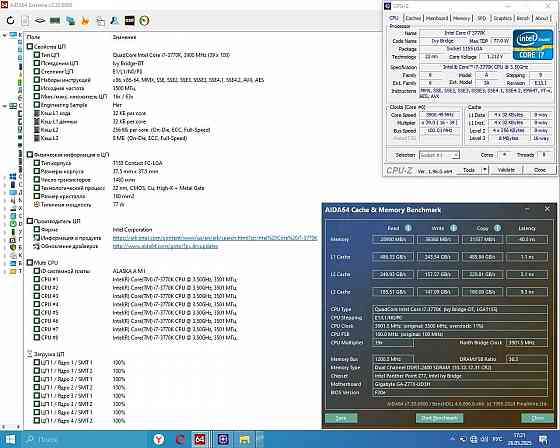Click the Copy info icon in benchmark
560x448 pixels.
(497, 228)
